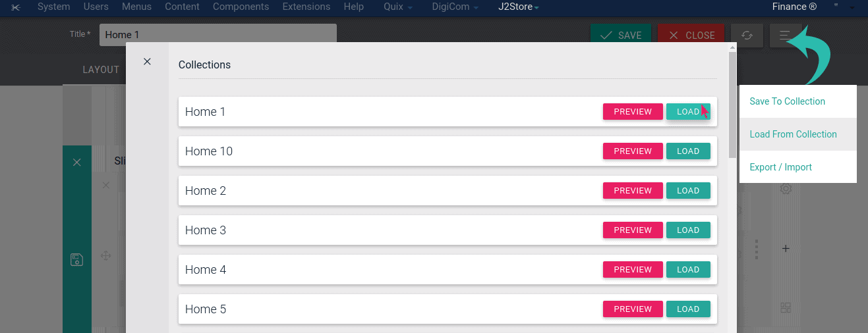The width and height of the screenshot is (868, 333).
Task: Select Load From Collection menu entry
Action: [793, 134]
